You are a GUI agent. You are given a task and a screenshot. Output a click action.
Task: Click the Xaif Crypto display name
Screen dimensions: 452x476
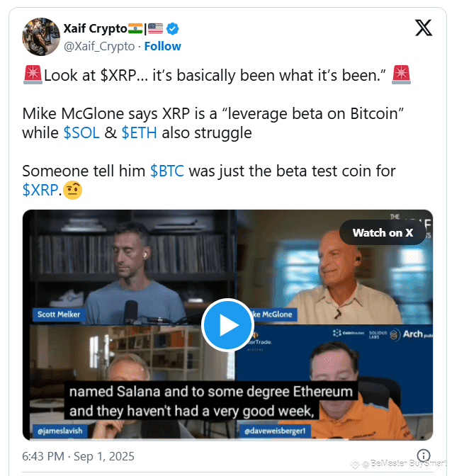(x=95, y=28)
